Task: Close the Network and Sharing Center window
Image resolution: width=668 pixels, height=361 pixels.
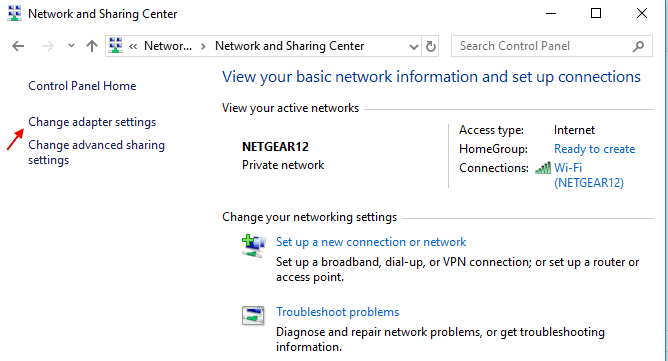Action: 642,14
